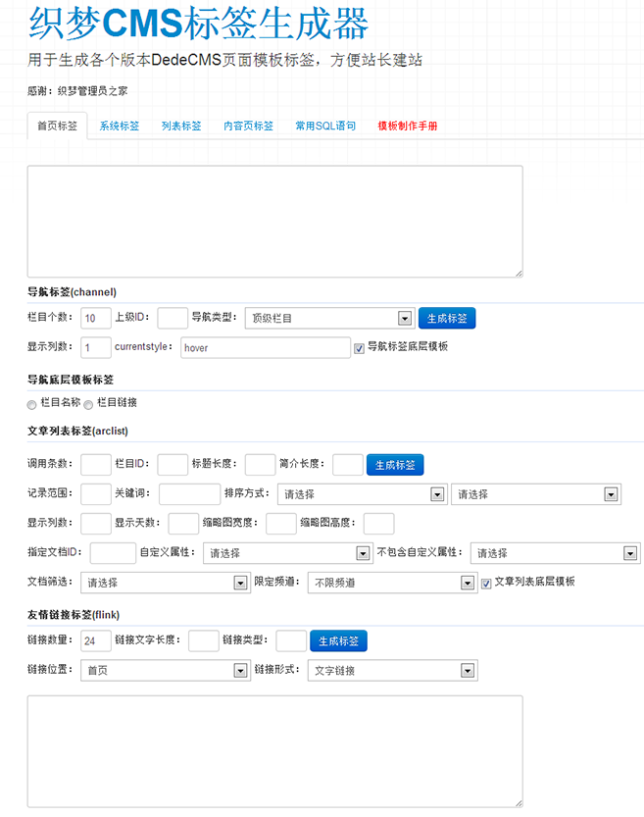Open the red 模板制作手册 tab
This screenshot has width=644, height=817.
(x=408, y=126)
